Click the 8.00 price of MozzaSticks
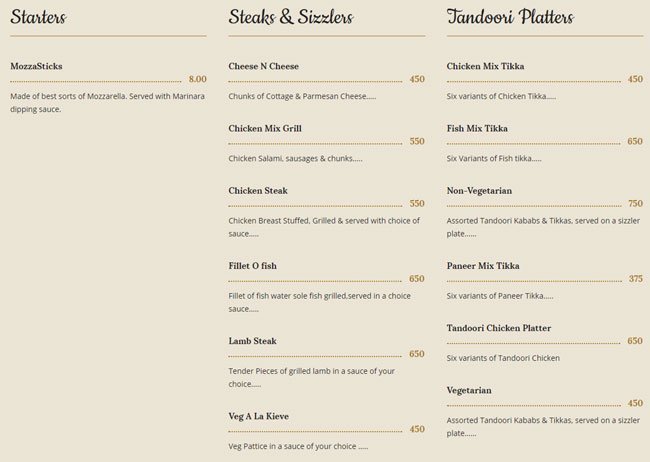Image resolution: width=650 pixels, height=462 pixels. [x=197, y=79]
